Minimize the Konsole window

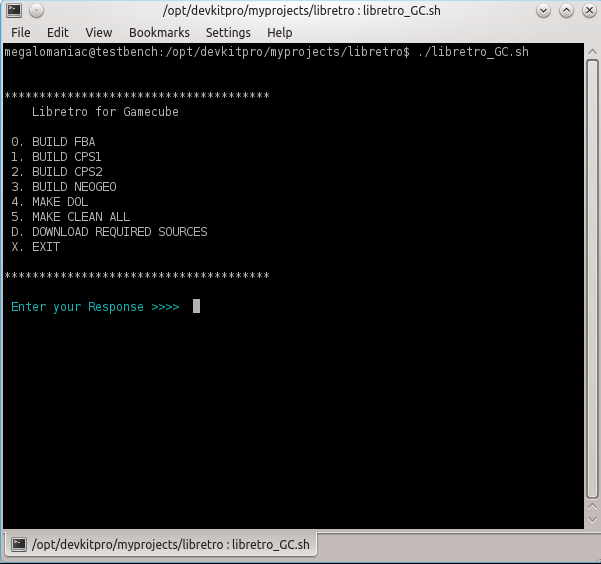tap(543, 11)
